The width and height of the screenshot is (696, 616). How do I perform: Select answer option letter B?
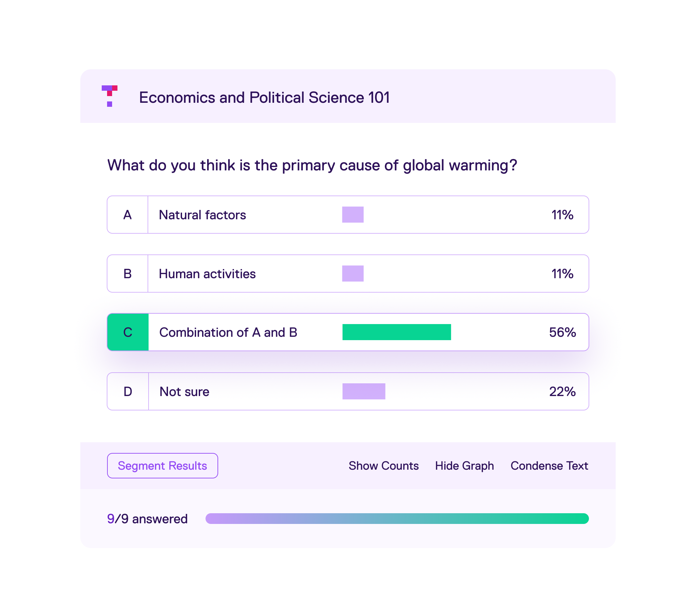[x=127, y=274]
